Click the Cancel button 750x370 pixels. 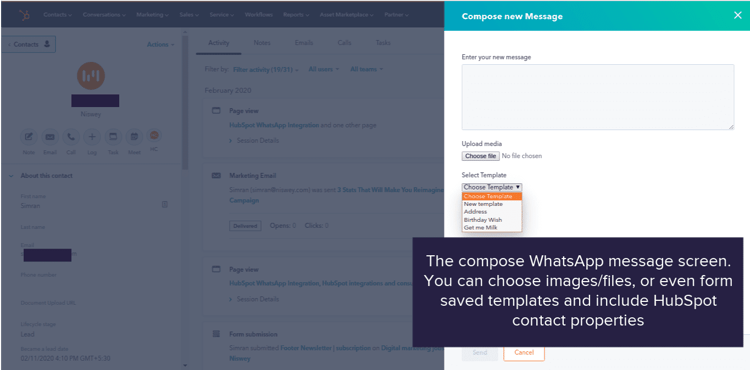tap(524, 352)
